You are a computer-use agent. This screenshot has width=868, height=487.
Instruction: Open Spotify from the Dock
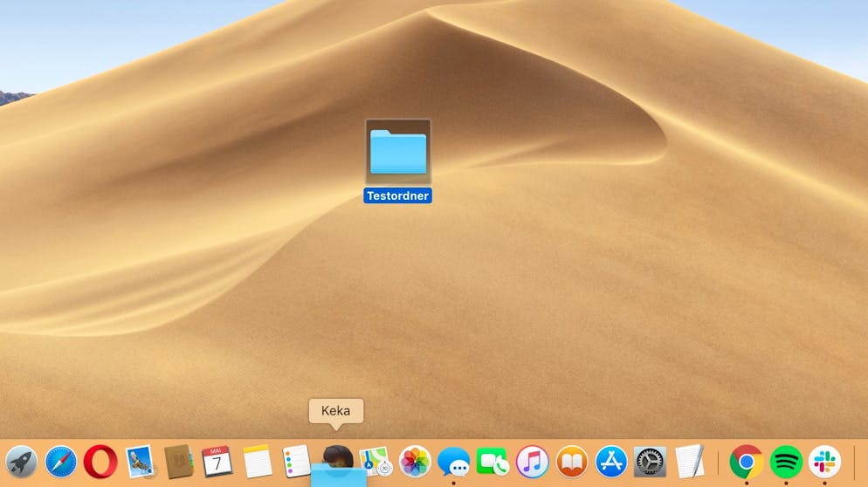click(786, 462)
